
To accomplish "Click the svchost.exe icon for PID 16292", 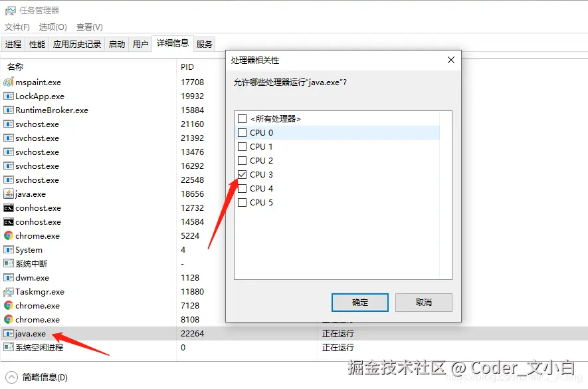I will [x=9, y=166].
